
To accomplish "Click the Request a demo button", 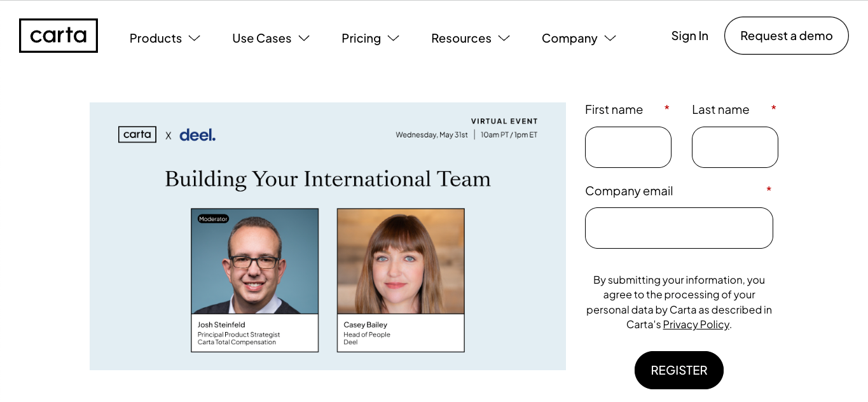I will tap(787, 36).
